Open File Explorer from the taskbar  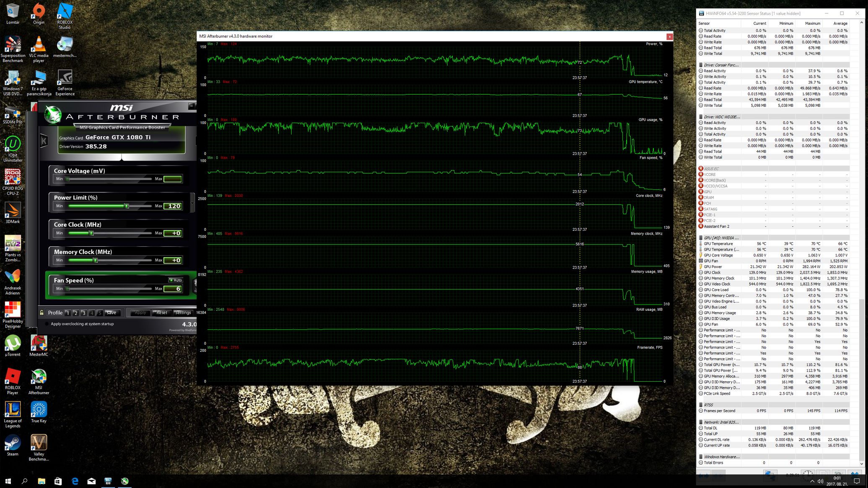click(41, 481)
